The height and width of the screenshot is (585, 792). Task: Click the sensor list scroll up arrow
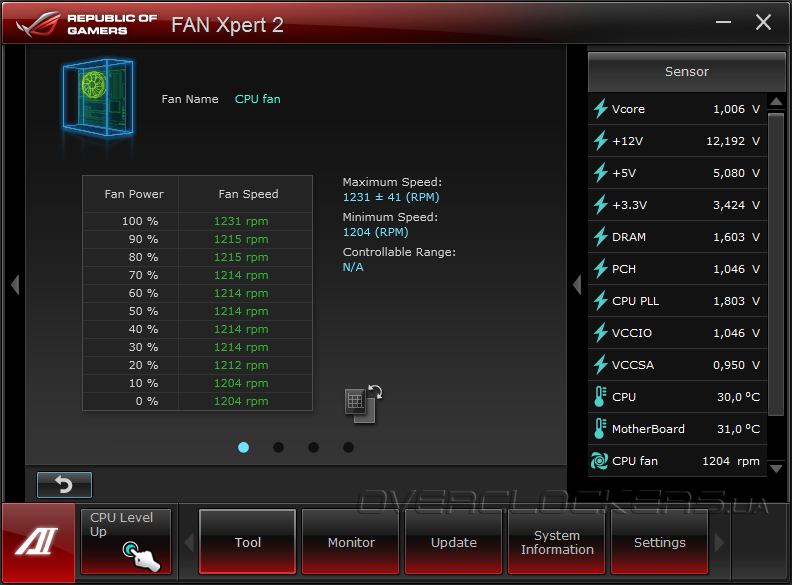coord(776,102)
